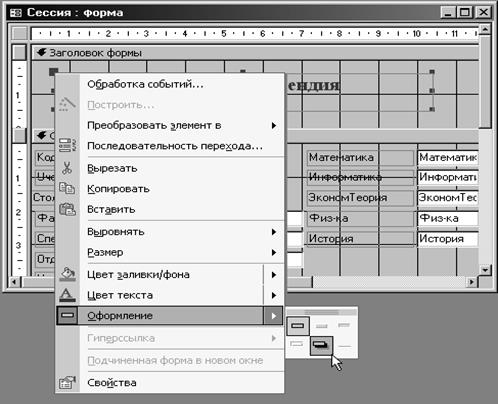The height and width of the screenshot is (404, 498).
Task: Click the Copy icon beside Копировать
Action: click(67, 188)
